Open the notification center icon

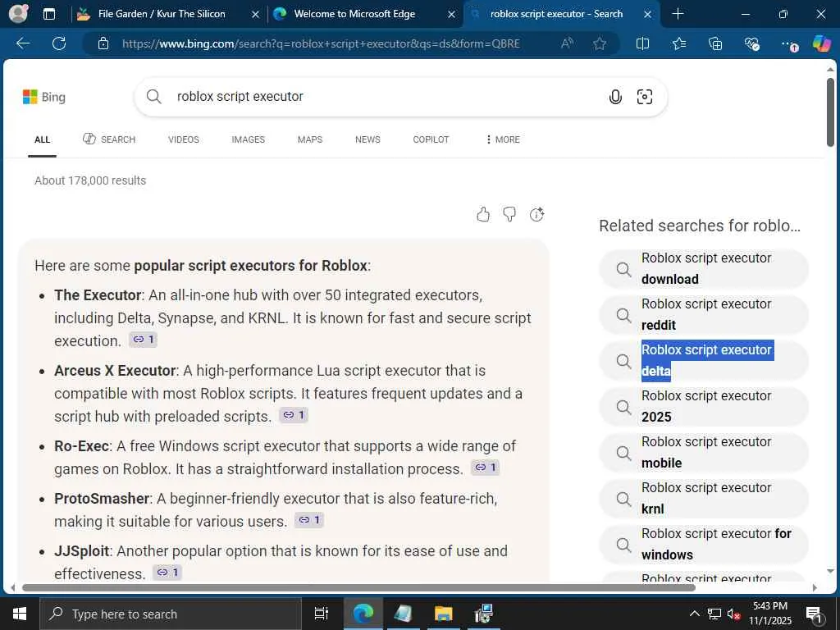[815, 614]
